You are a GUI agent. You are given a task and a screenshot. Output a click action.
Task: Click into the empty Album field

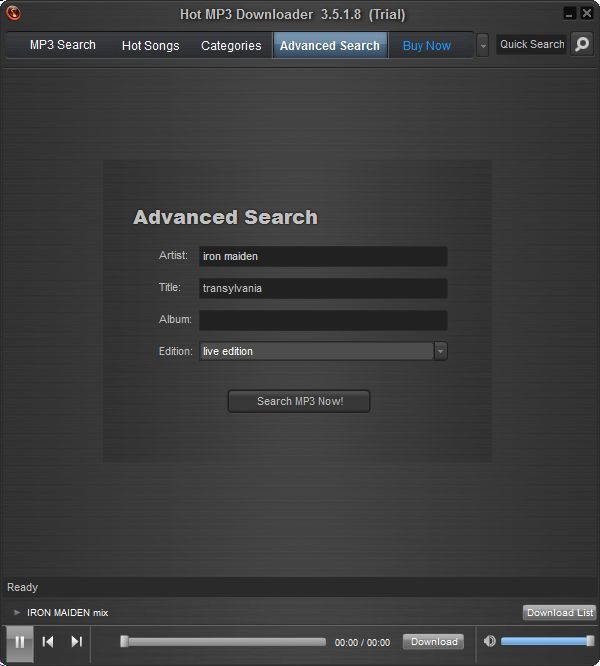coord(323,320)
